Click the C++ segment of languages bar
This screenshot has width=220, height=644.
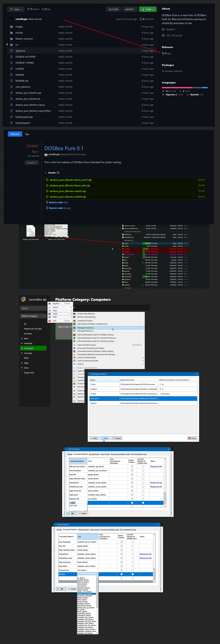tap(177, 88)
